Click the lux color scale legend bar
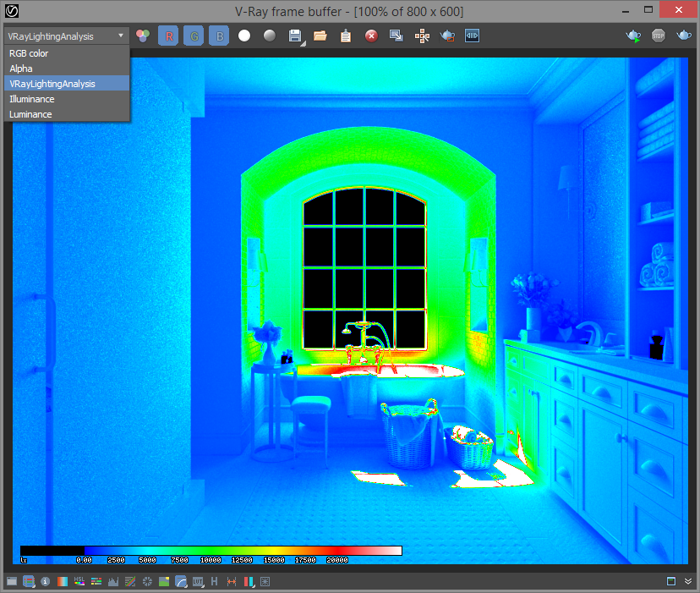 [x=211, y=551]
